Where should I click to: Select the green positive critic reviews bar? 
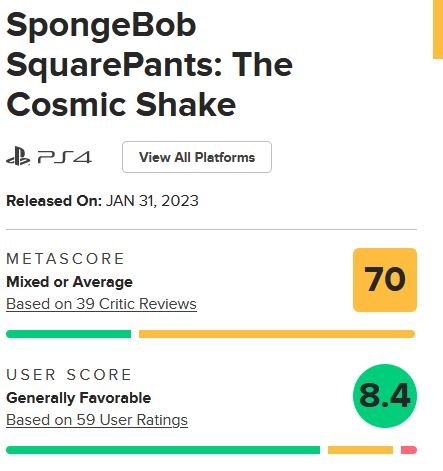coord(69,334)
